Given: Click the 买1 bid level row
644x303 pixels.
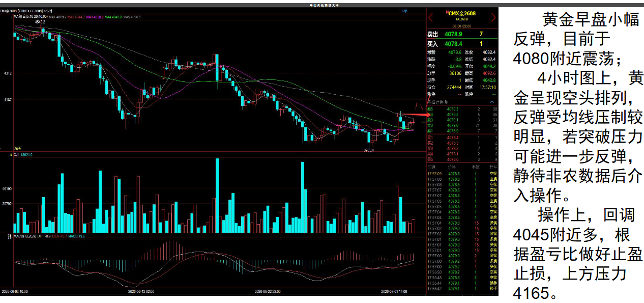Looking at the screenshot, I should click(462, 137).
